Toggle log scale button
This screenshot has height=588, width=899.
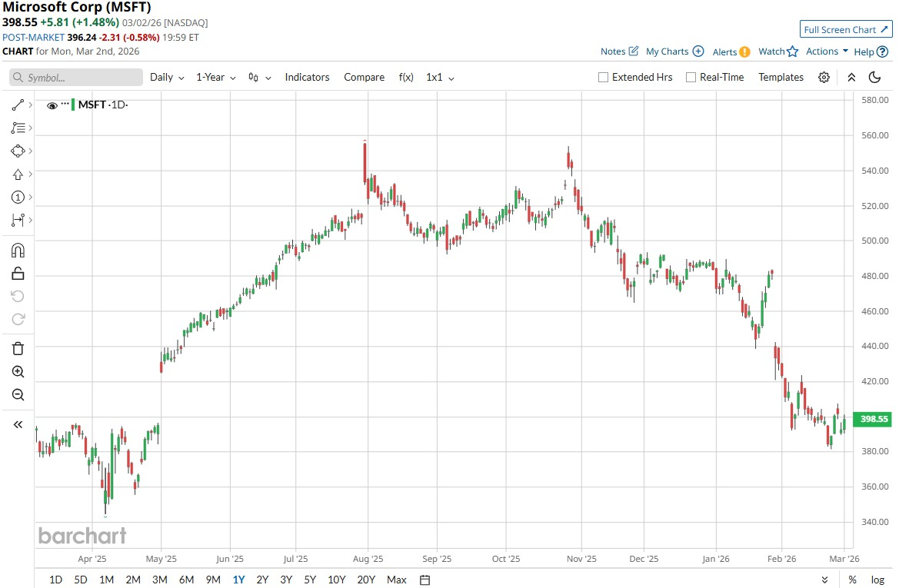(x=877, y=580)
